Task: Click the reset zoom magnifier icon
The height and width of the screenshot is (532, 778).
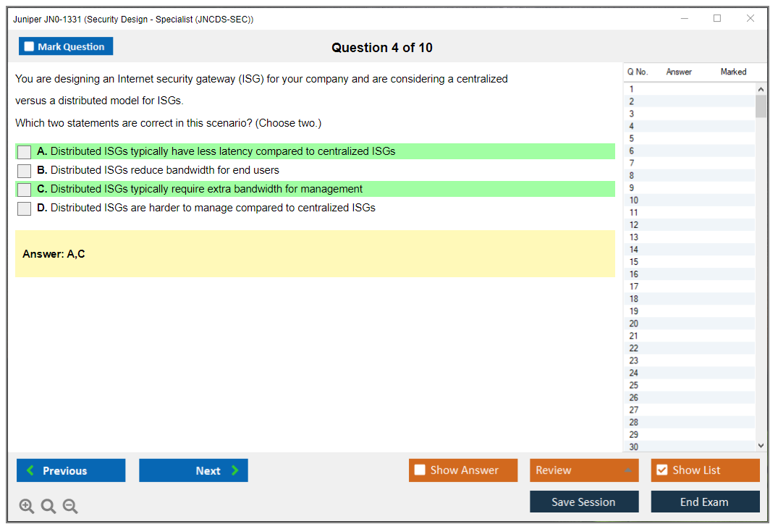Action: 48,506
